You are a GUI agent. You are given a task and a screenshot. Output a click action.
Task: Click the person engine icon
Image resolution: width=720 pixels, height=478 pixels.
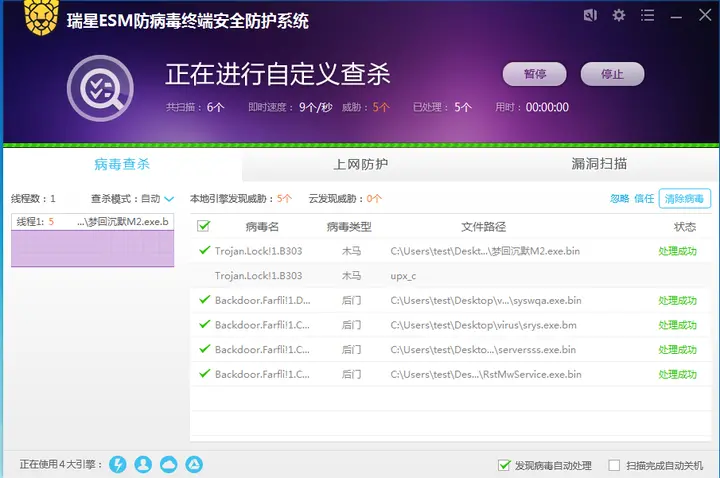(x=143, y=464)
